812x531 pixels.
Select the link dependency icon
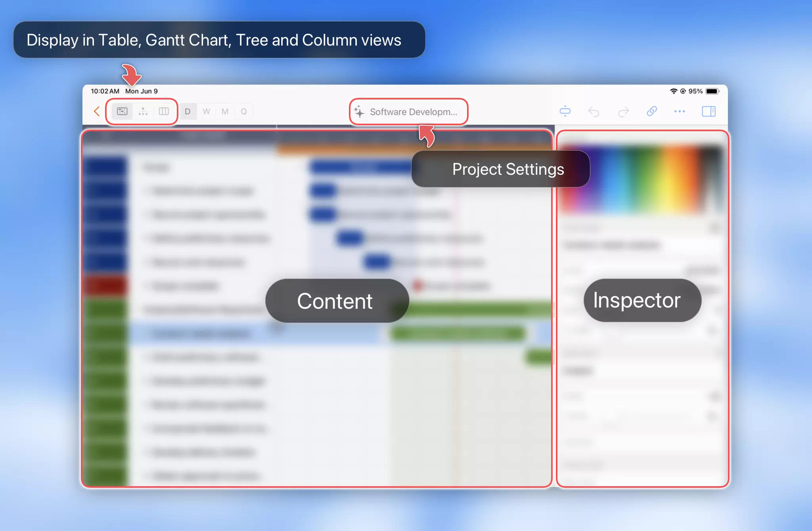[651, 111]
